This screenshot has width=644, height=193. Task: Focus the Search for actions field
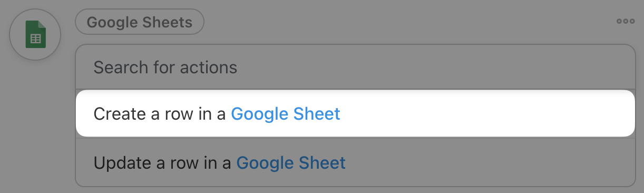355,67
